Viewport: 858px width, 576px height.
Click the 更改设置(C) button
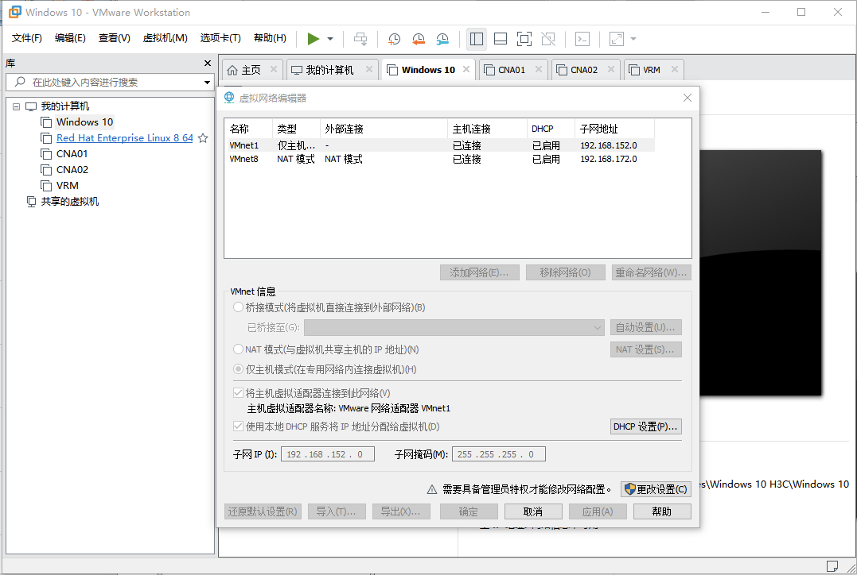pos(656,489)
